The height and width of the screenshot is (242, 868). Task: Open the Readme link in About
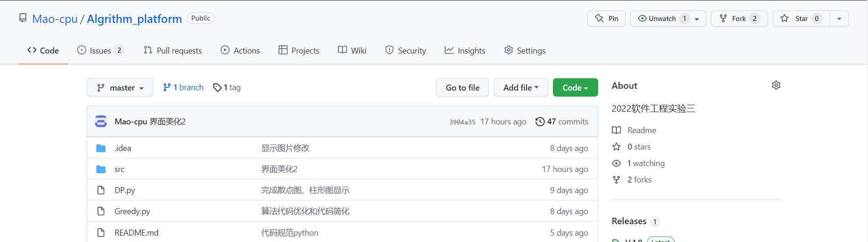coord(642,130)
